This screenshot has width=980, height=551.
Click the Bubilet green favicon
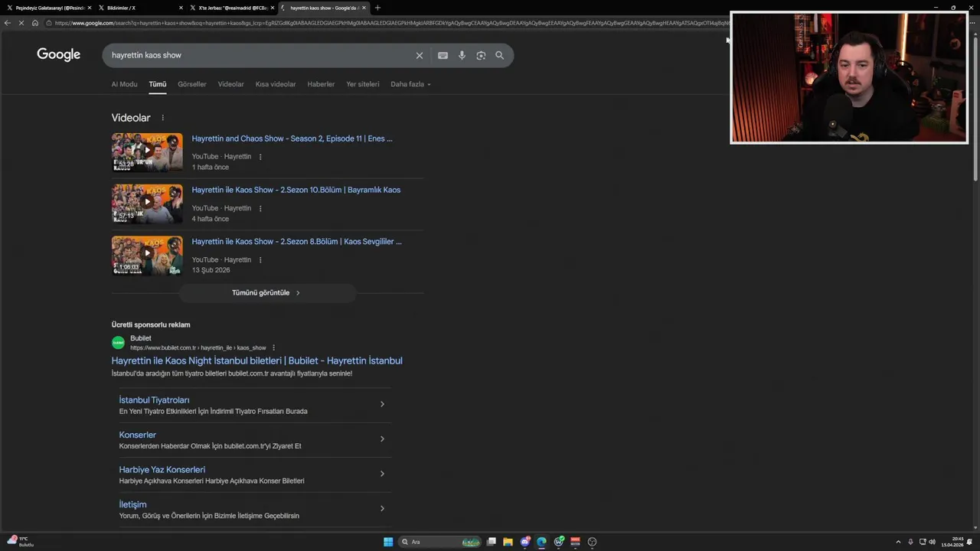pos(118,343)
